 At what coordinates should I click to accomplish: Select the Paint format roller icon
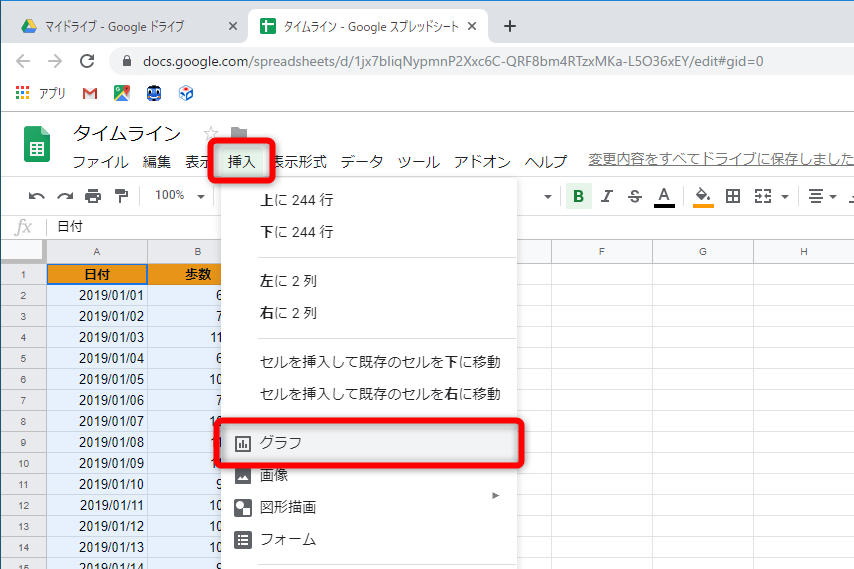point(121,195)
